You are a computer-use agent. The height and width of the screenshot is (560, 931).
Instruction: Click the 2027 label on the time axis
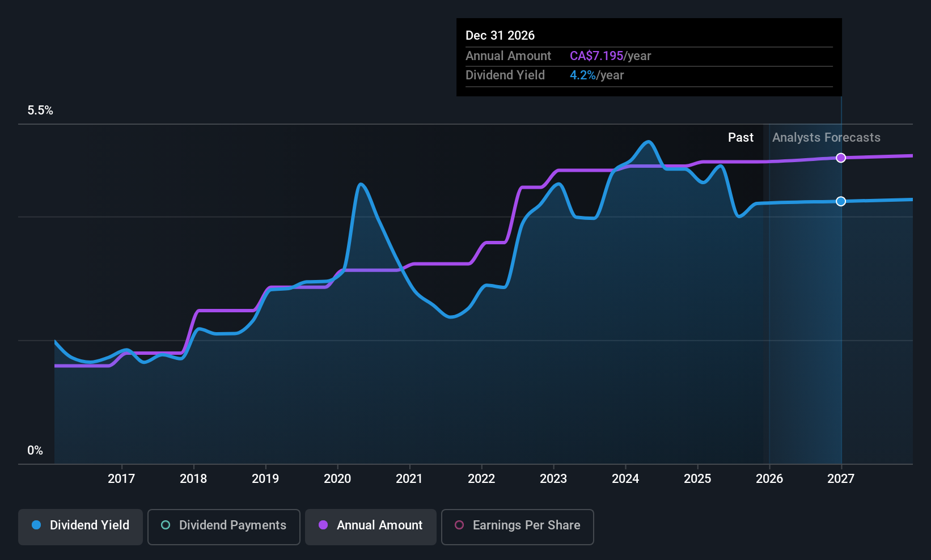[841, 479]
